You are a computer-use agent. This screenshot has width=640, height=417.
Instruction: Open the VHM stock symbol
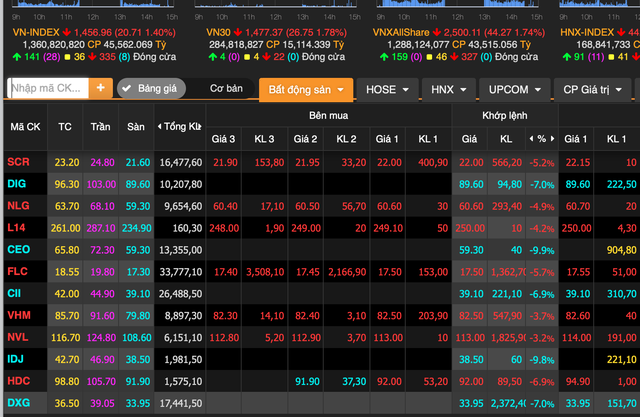pos(19,315)
